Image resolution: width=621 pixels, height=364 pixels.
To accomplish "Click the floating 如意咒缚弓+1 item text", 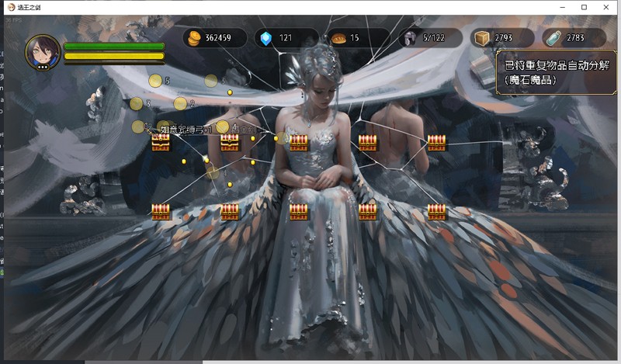I will coord(186,130).
